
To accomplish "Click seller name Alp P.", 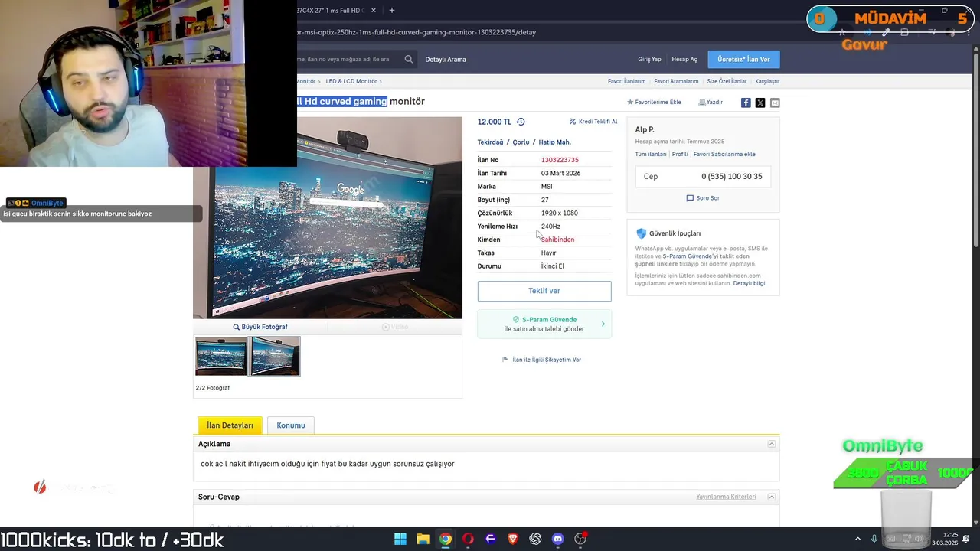I will (645, 129).
